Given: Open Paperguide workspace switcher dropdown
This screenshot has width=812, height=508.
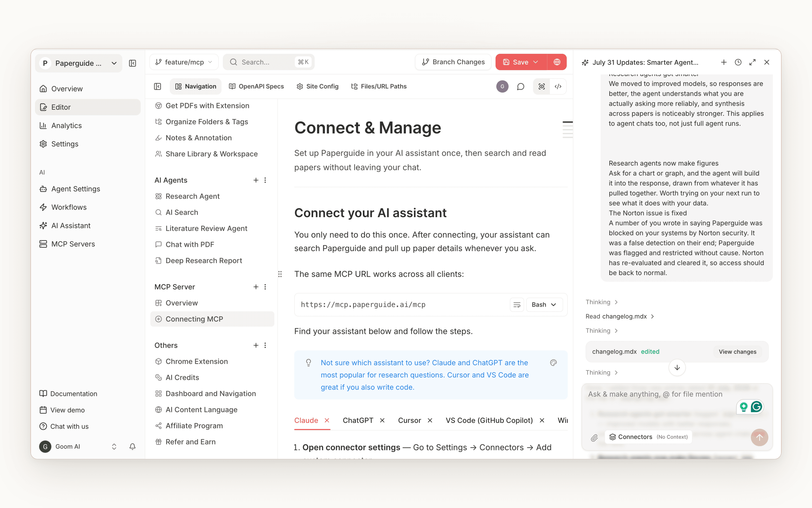Looking at the screenshot, I should point(78,63).
